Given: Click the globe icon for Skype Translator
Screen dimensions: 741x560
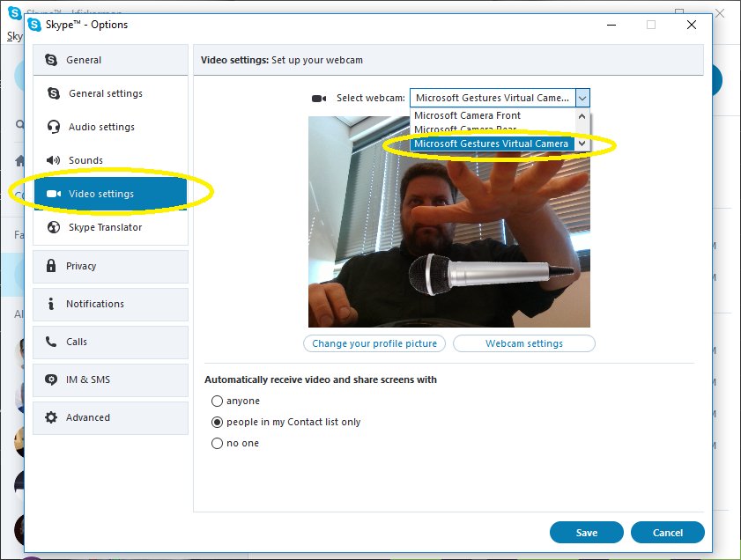Looking at the screenshot, I should [x=54, y=227].
